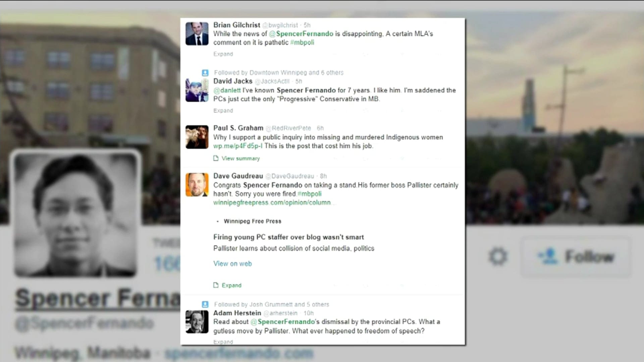Open Dave Gaudreau's profile avatar
644x362 pixels.
point(197,184)
